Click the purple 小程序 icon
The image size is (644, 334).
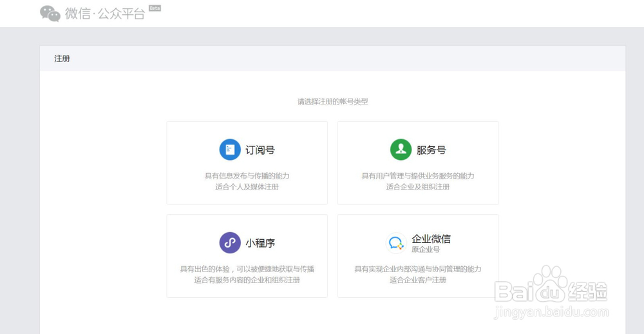coord(230,242)
